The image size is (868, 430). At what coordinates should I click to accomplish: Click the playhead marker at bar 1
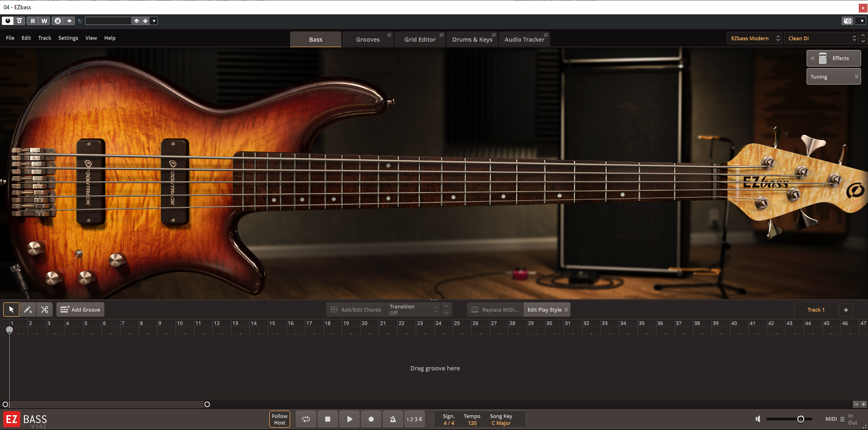coord(9,330)
